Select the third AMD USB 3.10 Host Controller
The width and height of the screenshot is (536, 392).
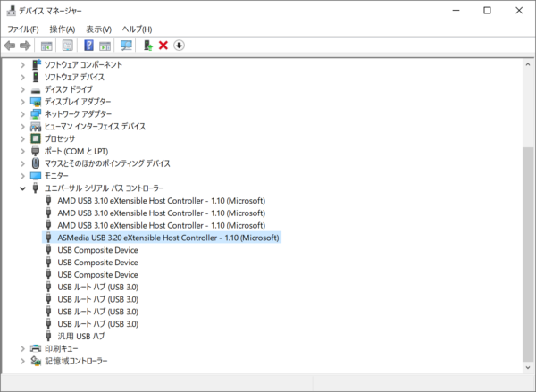(162, 225)
